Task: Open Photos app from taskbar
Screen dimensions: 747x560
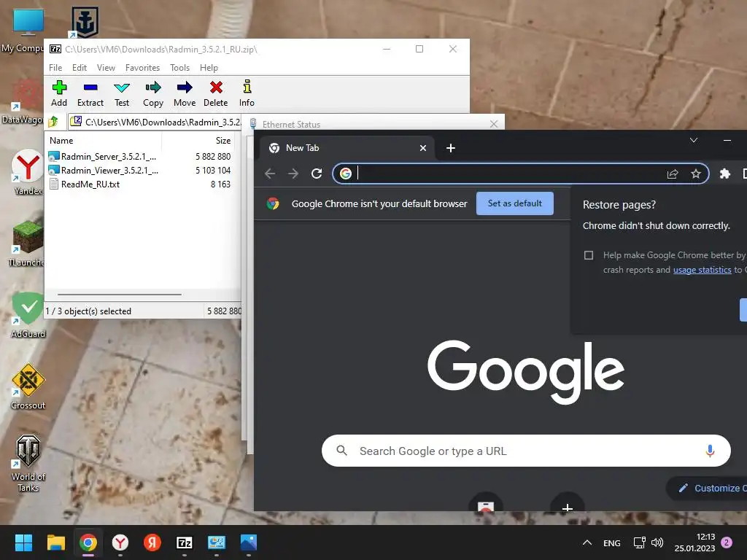Action: (249, 542)
